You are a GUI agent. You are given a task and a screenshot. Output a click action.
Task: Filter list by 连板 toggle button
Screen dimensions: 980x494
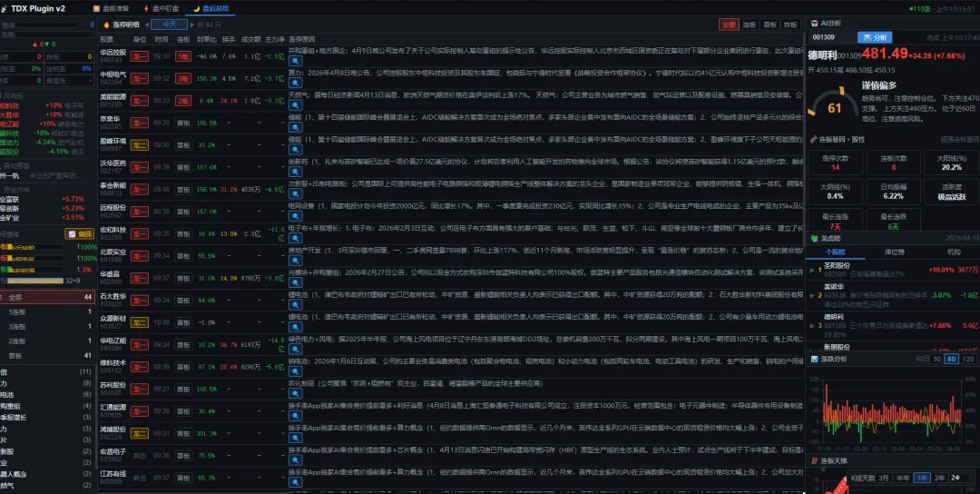coord(750,25)
